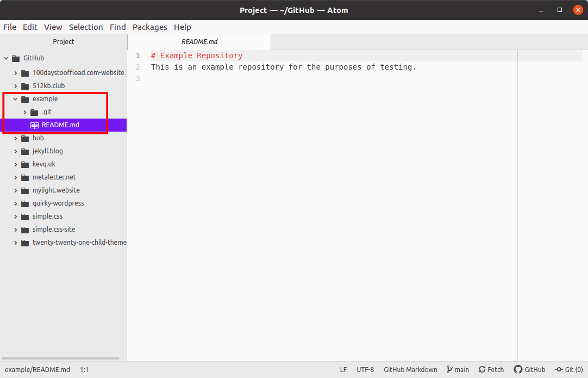The width and height of the screenshot is (588, 378).
Task: Open the Selection menu
Action: coord(86,27)
